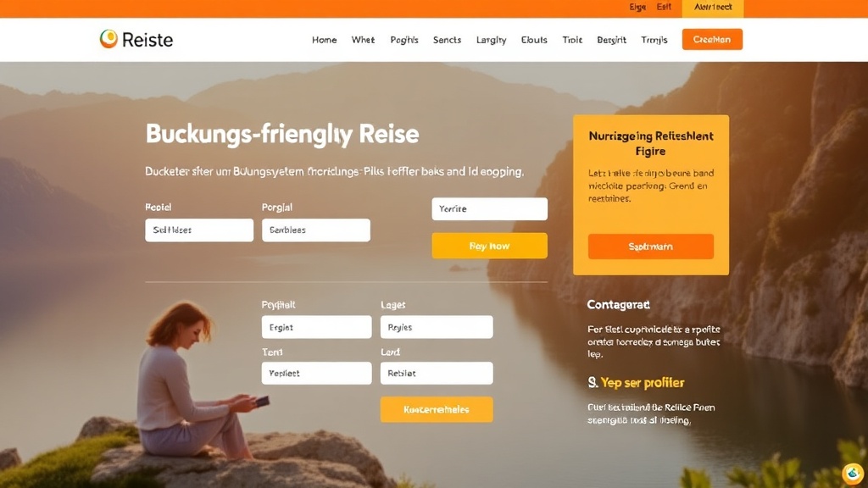Click the Reiste logo icon
This screenshot has width=868, height=488.
point(108,39)
